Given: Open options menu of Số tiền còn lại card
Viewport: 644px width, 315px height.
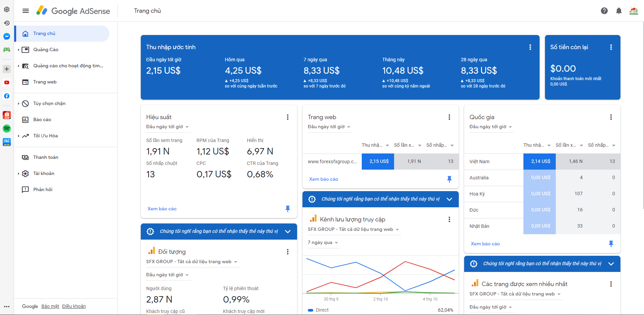Looking at the screenshot, I should tap(611, 47).
